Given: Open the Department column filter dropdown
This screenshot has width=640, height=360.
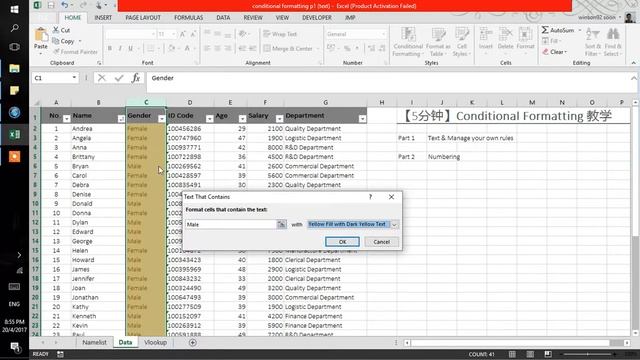Looking at the screenshot, I should coord(362,119).
